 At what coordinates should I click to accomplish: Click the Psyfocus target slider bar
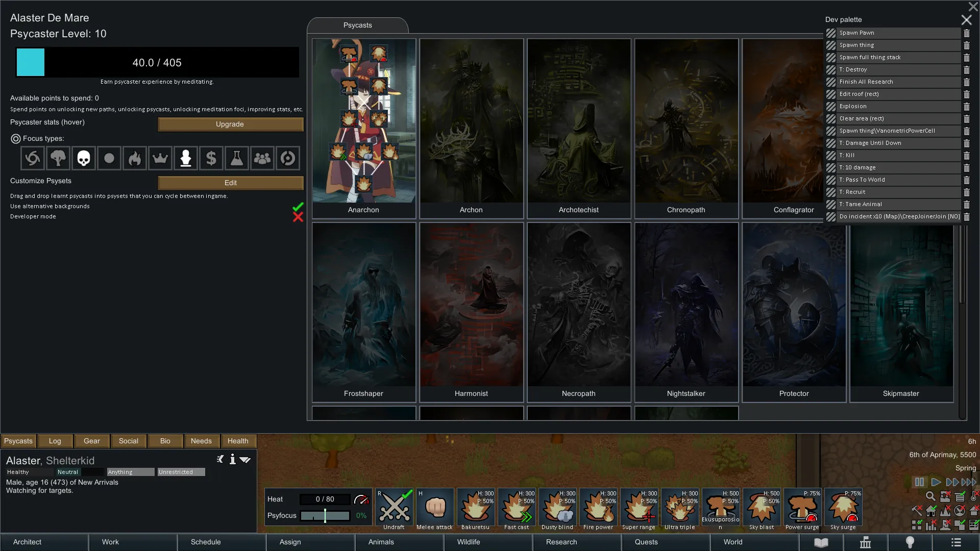click(325, 515)
